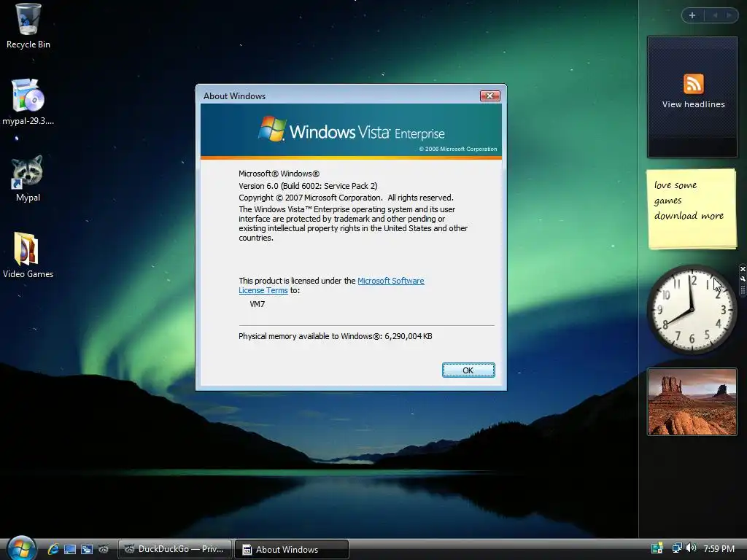Click 'Version 6.0 (Build 6002: Service Pack 2)' text

[308, 186]
